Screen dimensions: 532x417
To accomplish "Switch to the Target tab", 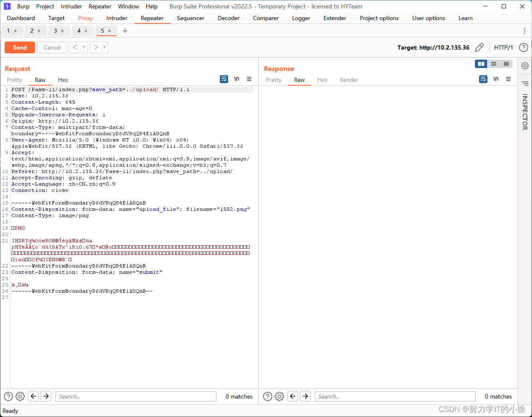I will click(x=56, y=18).
